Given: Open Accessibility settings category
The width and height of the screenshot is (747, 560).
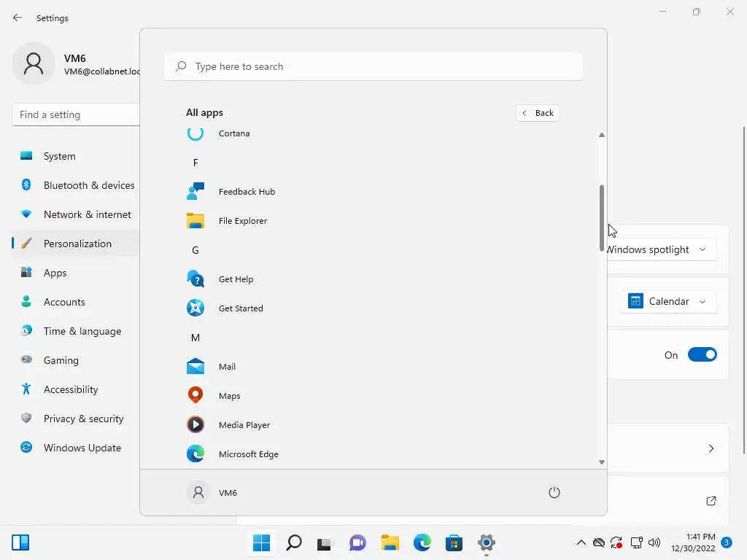Looking at the screenshot, I should [x=76, y=389].
